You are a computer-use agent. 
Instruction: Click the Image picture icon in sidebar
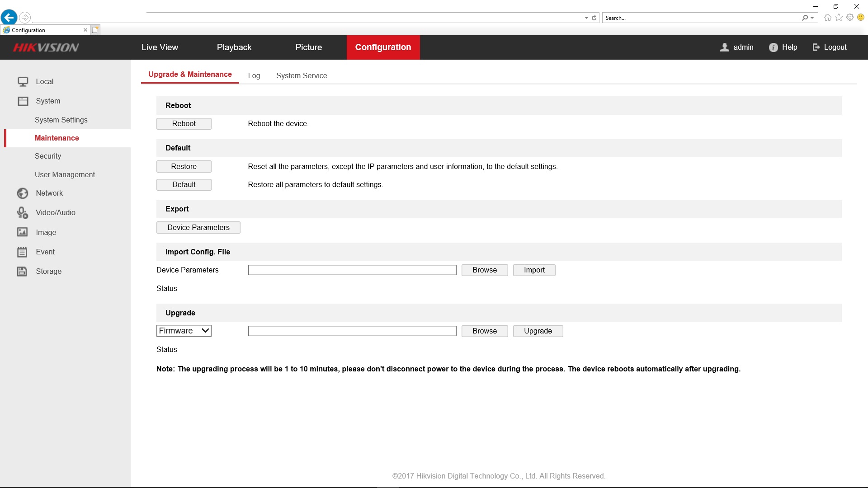(23, 232)
